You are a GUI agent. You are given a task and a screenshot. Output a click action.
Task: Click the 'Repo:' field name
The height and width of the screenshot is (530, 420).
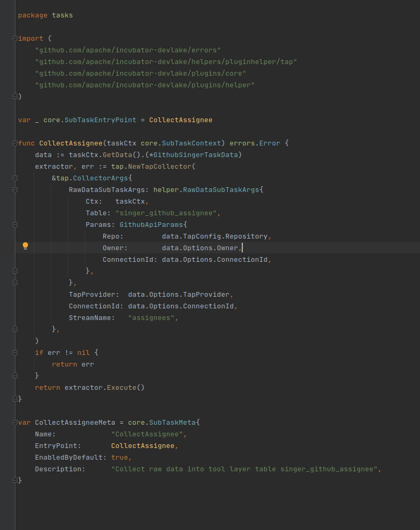coord(113,236)
